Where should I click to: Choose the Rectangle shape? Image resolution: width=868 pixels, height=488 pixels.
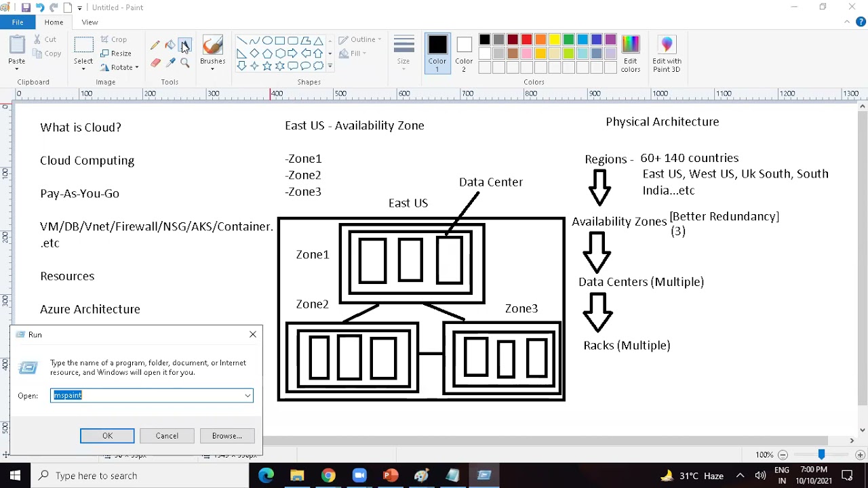280,41
